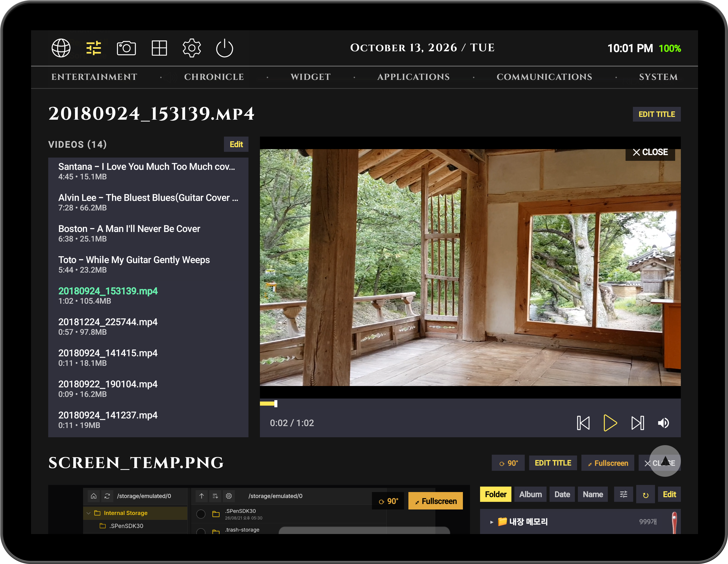Mute the video volume speaker icon
Viewport: 728px width, 564px height.
(x=663, y=423)
